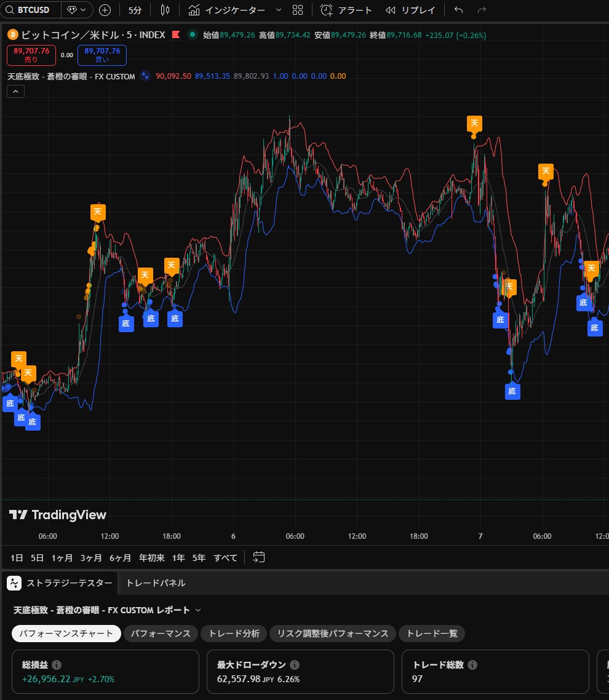Click the highest 天 signal marker on chart
Image resolution: width=609 pixels, height=700 pixels.
click(474, 123)
